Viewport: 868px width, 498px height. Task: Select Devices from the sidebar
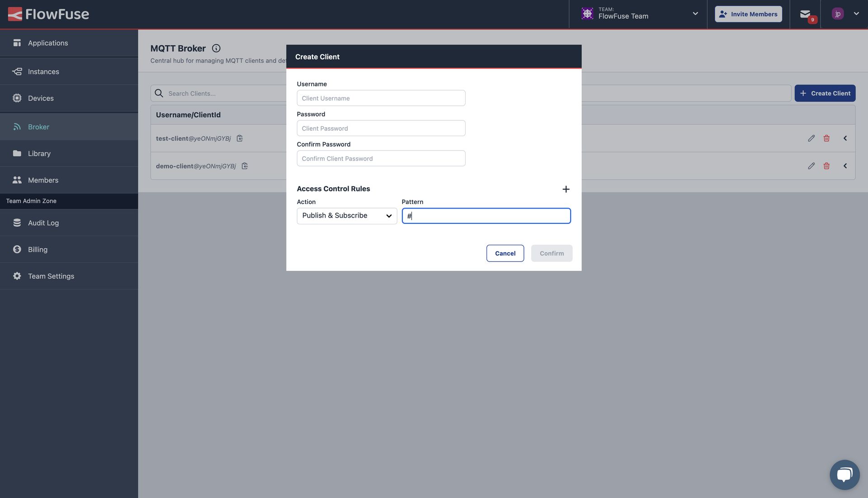pos(41,98)
